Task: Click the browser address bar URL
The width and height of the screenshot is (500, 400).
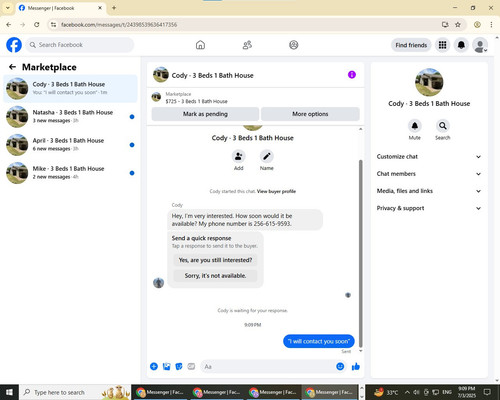Action: click(119, 25)
